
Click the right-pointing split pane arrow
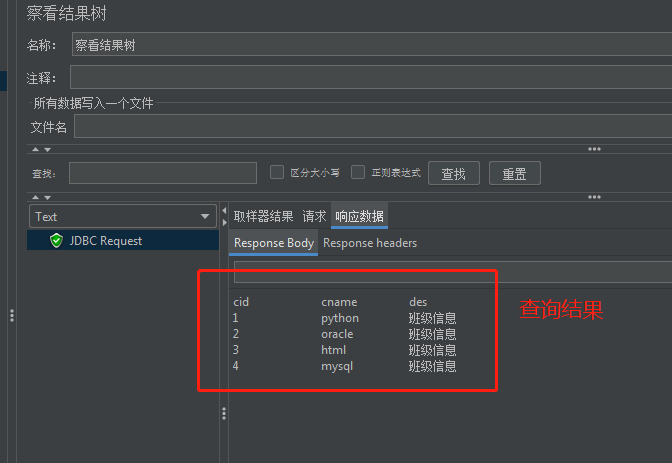point(225,223)
